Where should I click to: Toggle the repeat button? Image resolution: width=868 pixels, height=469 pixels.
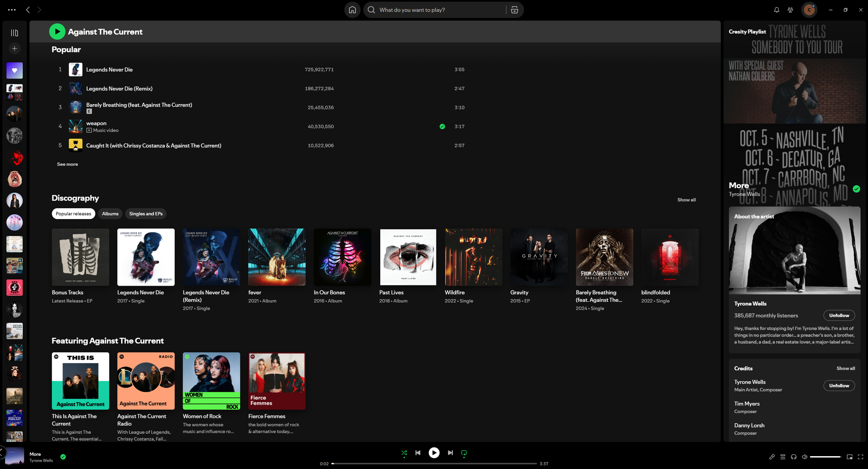pyautogui.click(x=464, y=453)
